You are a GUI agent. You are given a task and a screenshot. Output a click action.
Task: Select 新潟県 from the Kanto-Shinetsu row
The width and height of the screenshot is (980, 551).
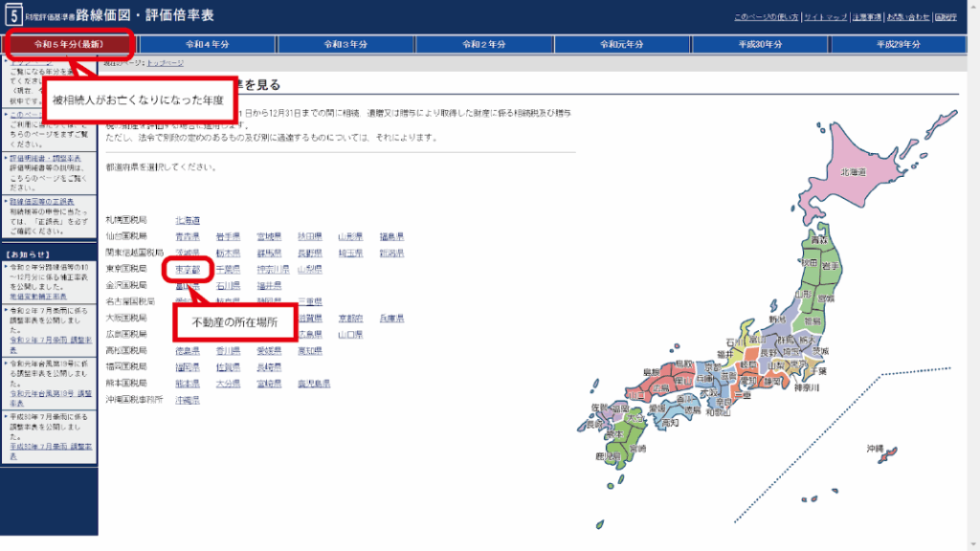pyautogui.click(x=391, y=253)
